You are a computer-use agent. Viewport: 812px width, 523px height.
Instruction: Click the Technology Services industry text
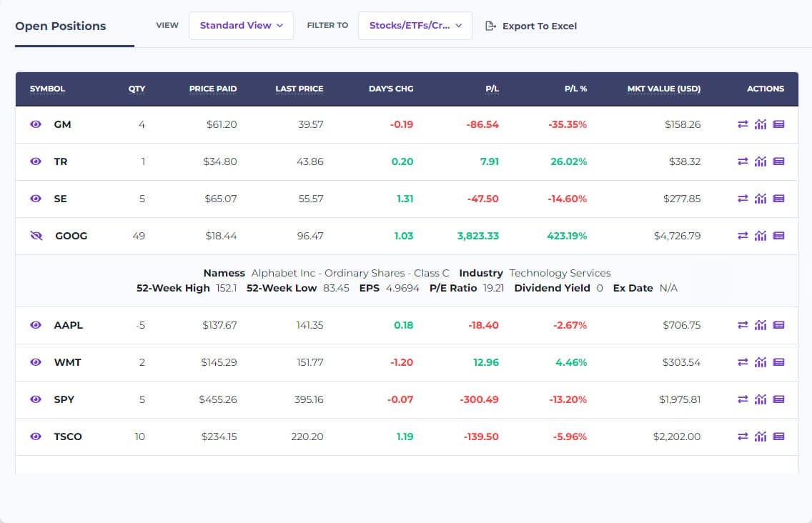point(560,273)
